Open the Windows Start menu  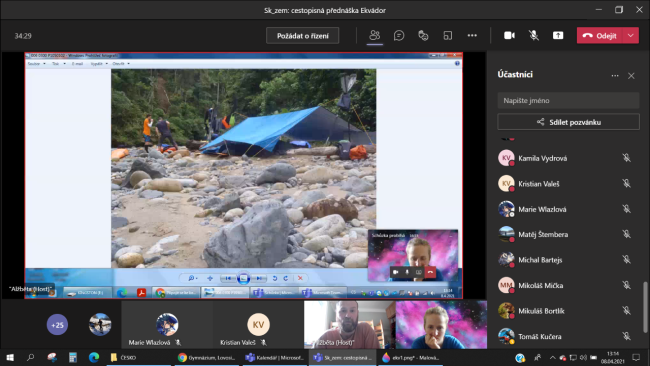[10, 357]
